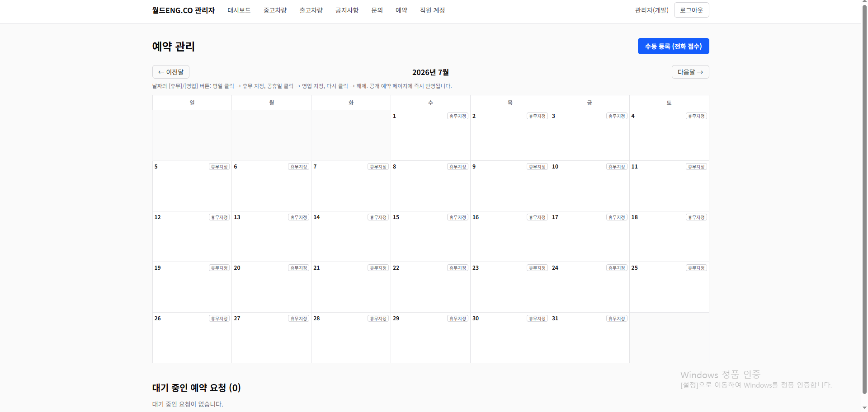Toggle 휴무지정 for July 20

(x=298, y=268)
